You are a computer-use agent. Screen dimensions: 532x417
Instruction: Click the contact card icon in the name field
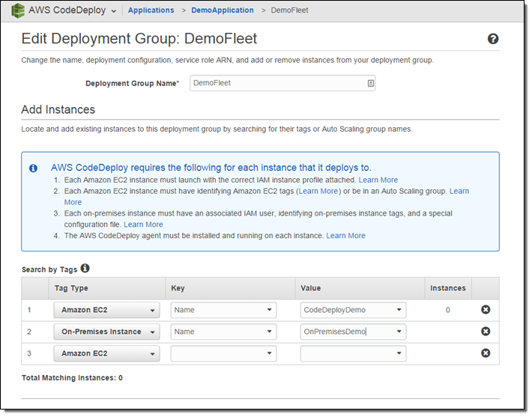coord(371,83)
